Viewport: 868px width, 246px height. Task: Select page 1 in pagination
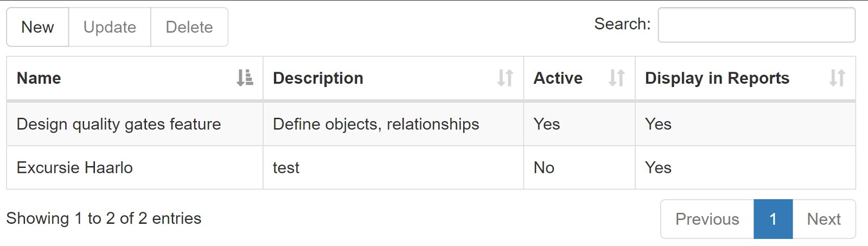(773, 219)
